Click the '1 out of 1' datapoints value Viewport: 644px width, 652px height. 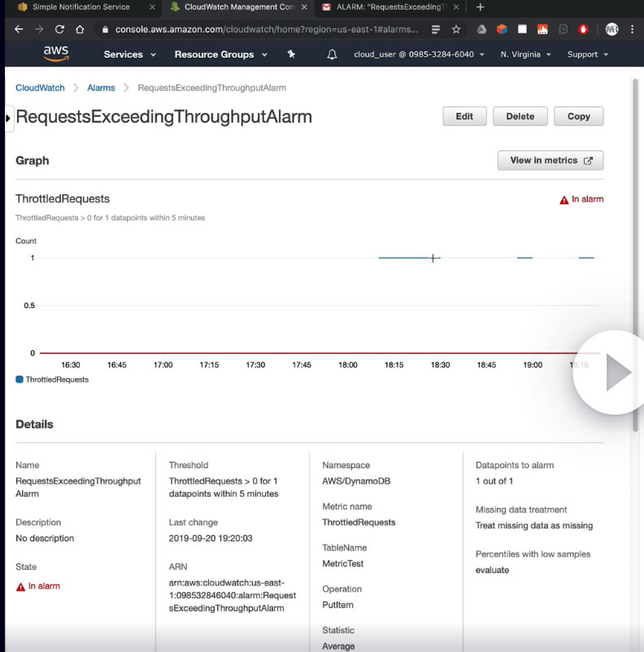point(494,481)
